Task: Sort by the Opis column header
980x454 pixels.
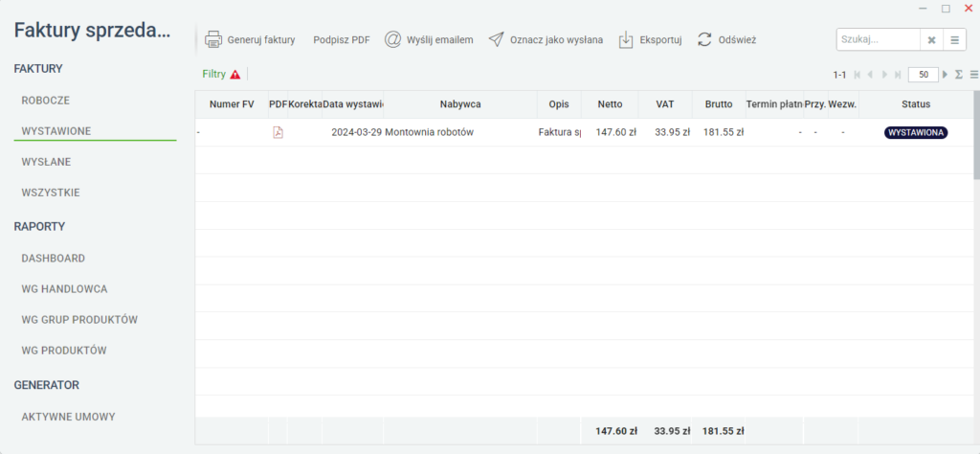Action: (559, 104)
